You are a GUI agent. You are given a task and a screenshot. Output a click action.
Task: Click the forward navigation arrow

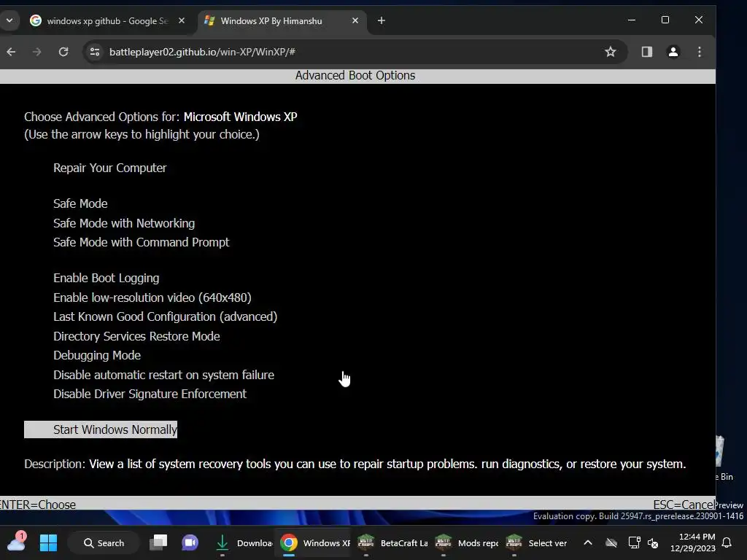point(36,52)
